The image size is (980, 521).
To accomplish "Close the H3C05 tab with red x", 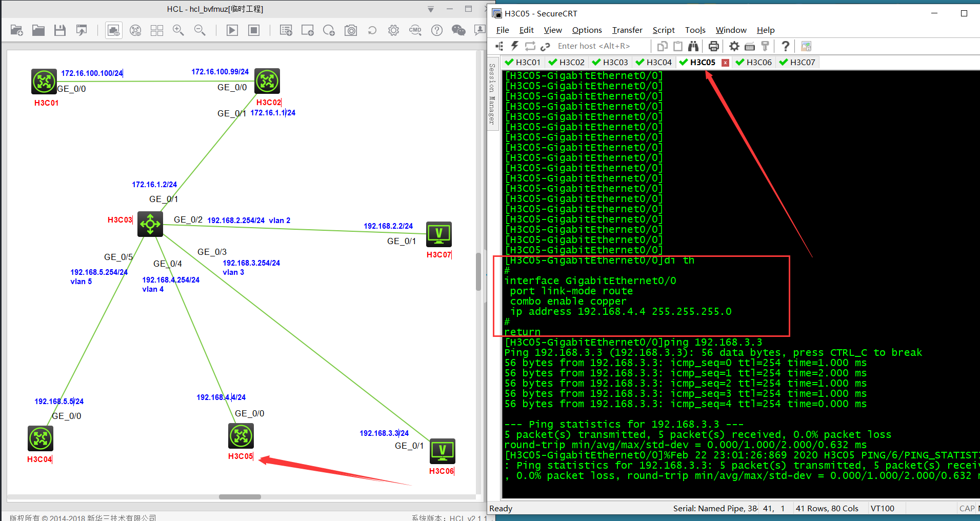I will pyautogui.click(x=725, y=63).
